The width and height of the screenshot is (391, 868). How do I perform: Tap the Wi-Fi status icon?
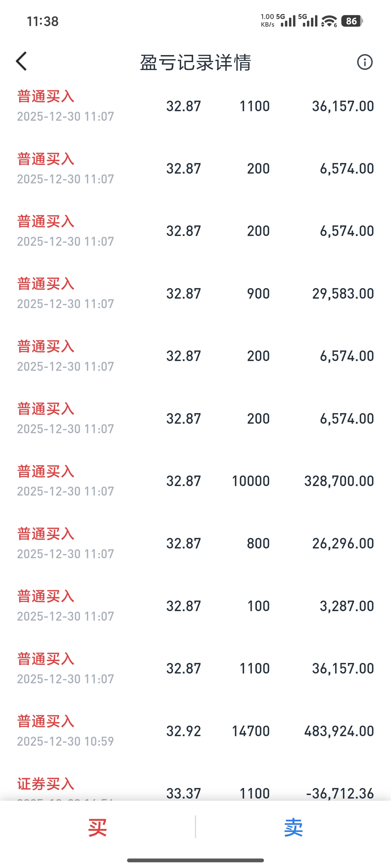(329, 21)
